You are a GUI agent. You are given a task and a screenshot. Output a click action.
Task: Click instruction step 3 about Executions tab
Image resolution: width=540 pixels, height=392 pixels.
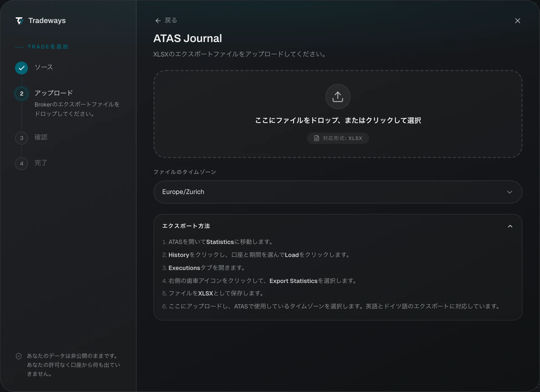pyautogui.click(x=204, y=268)
